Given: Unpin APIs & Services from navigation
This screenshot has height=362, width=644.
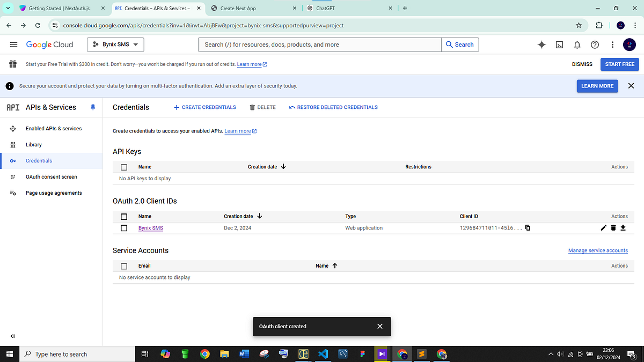Looking at the screenshot, I should point(92,107).
